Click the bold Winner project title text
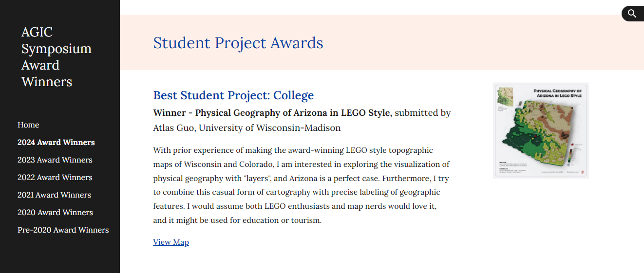Viewport: 644px width, 273px height. coord(271,113)
